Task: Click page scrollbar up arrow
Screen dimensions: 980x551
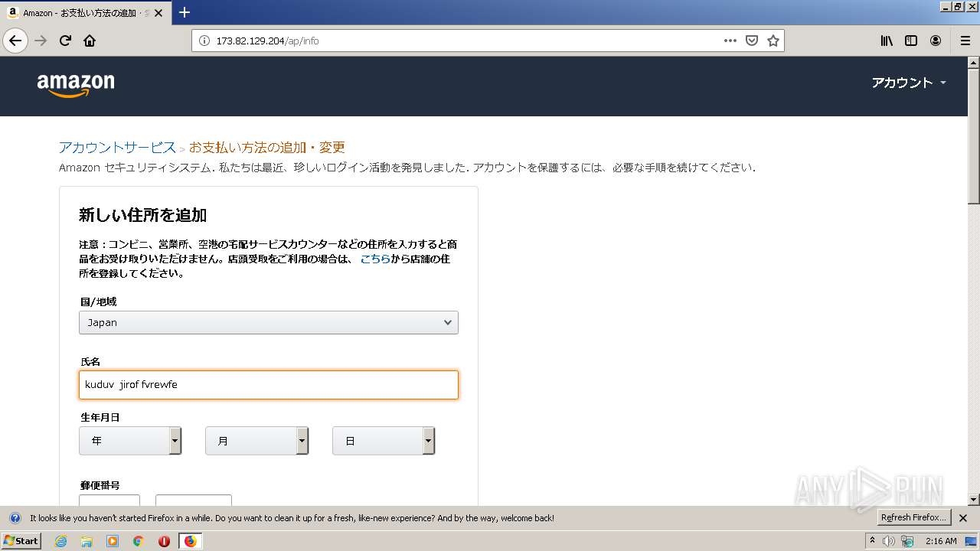Action: pos(974,63)
